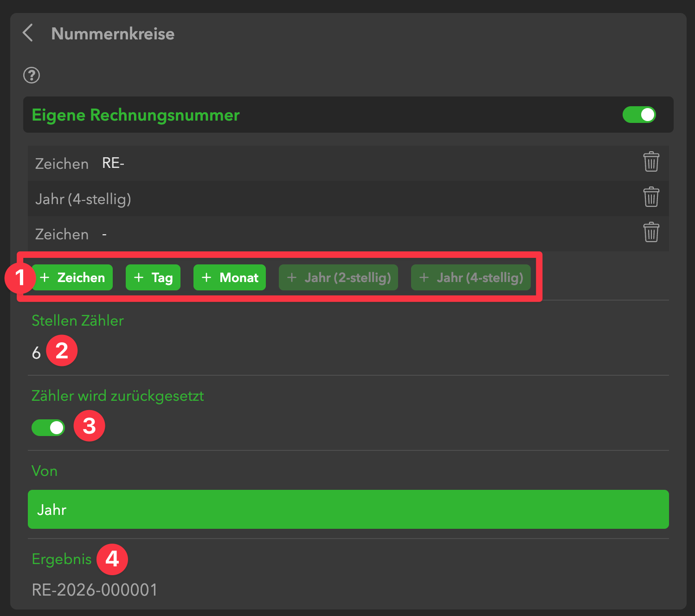Add a Monat component
This screenshot has width=695, height=616.
click(x=230, y=277)
